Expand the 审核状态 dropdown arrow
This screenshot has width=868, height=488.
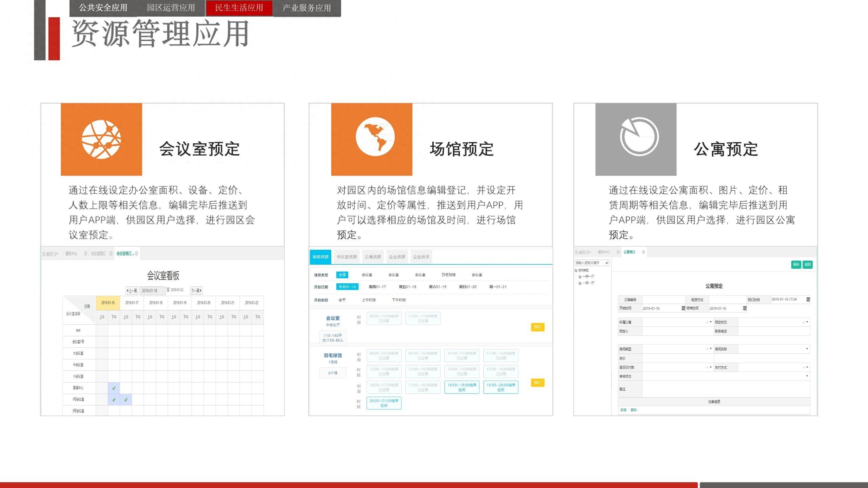coord(807,376)
